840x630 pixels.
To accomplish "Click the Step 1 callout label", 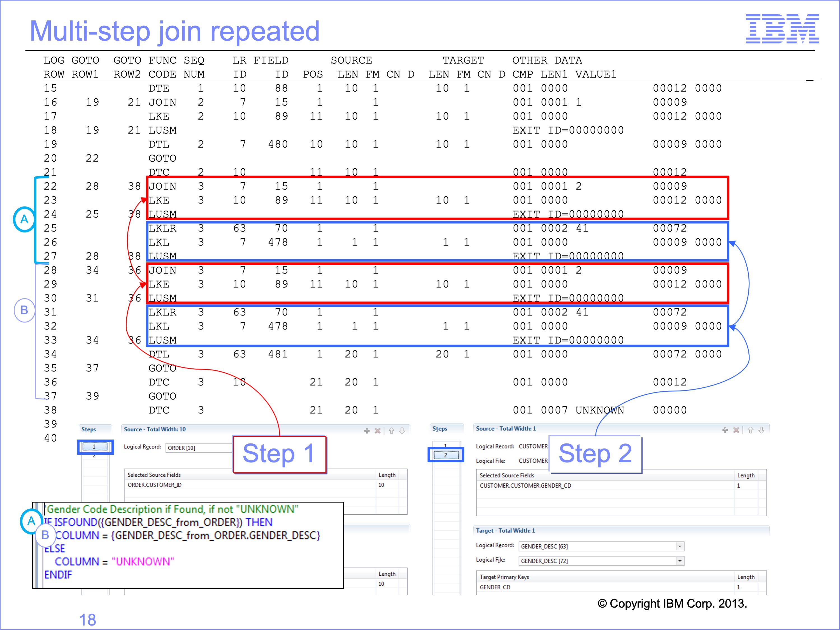I will [279, 454].
